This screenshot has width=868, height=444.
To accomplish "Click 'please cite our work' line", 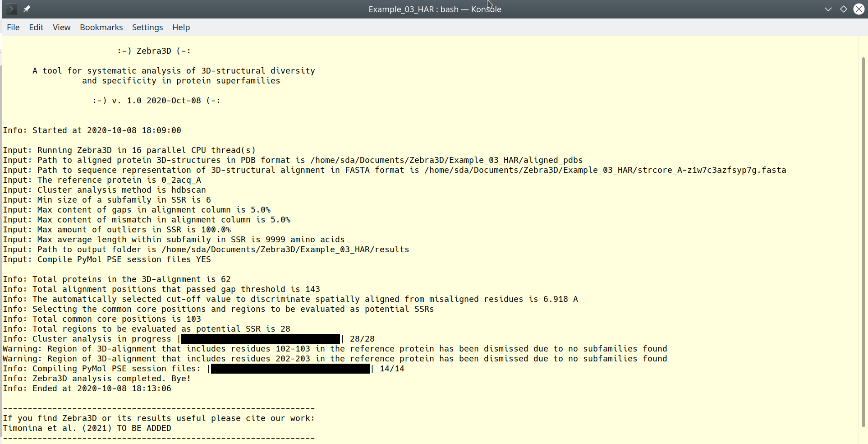I will point(159,418).
